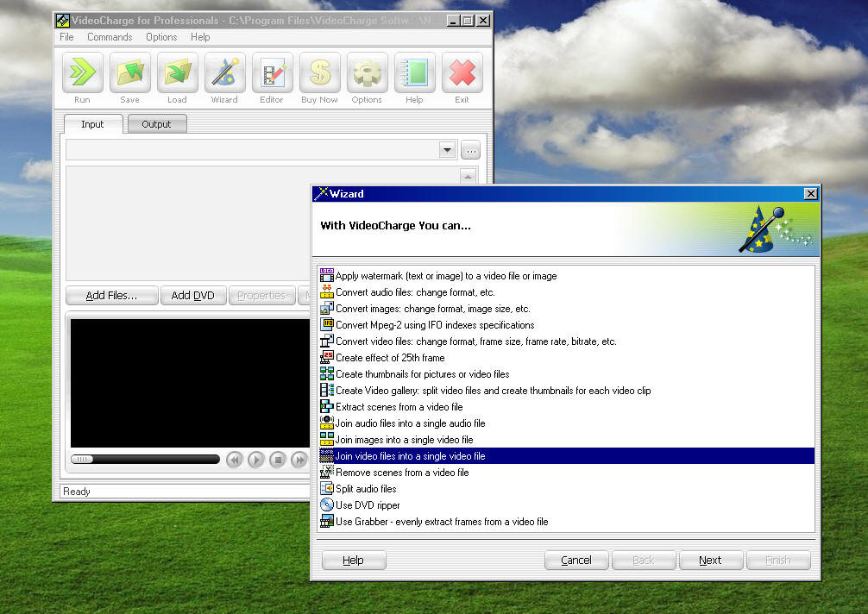Viewport: 868px width, 614px height.
Task: Click the Run toolbar icon
Action: click(83, 72)
